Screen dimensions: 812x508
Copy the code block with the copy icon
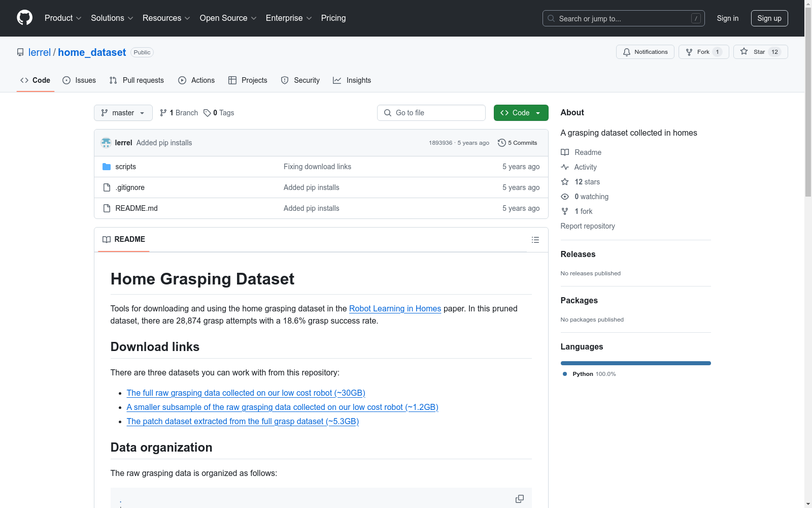tap(520, 499)
